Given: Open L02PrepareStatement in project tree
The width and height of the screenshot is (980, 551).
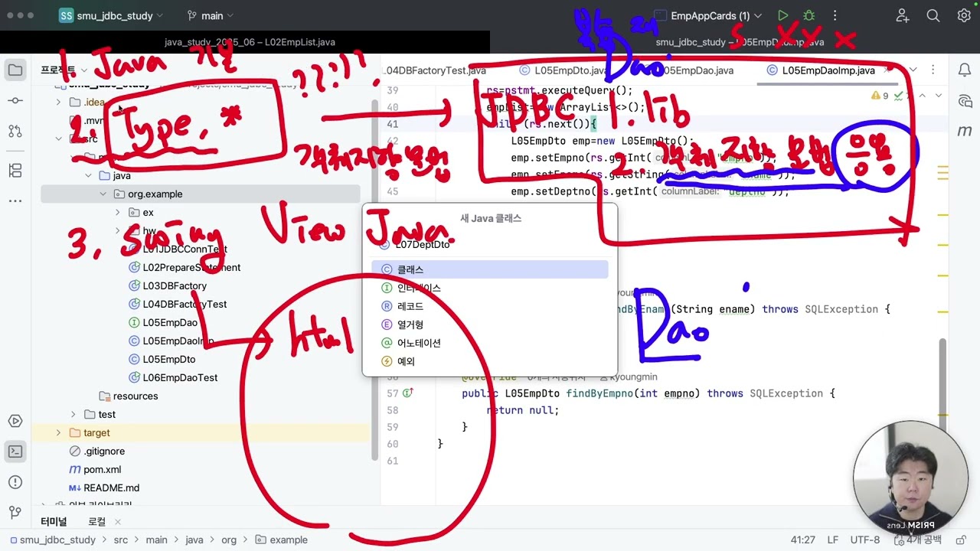Looking at the screenshot, I should pos(191,268).
